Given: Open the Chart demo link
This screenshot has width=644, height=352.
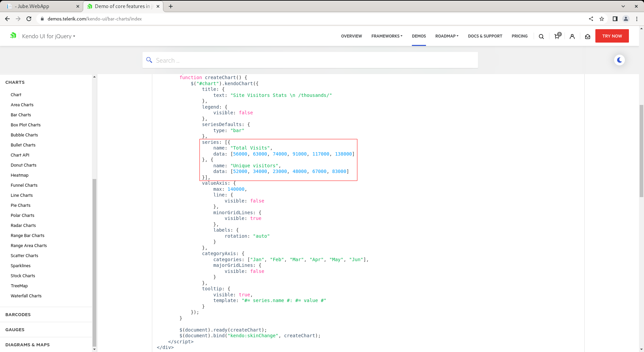Looking at the screenshot, I should [16, 95].
